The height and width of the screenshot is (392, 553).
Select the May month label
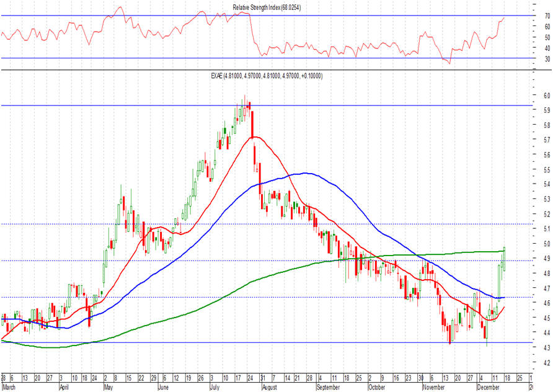(108, 387)
